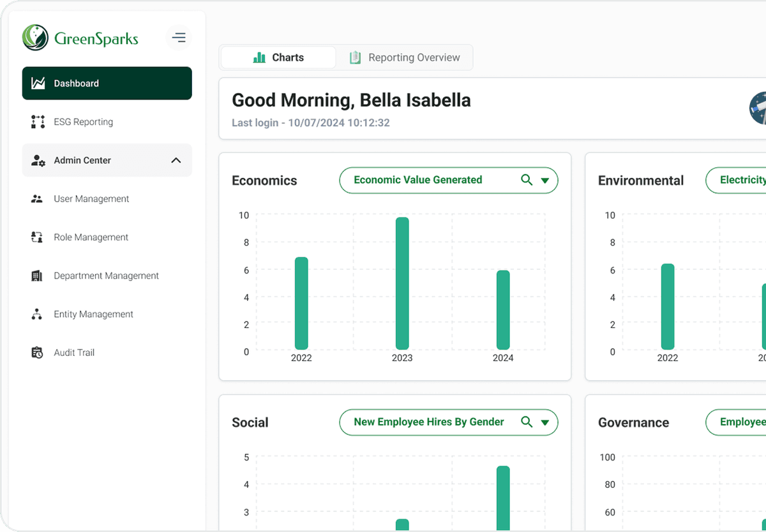Open the New Employee Hires By Gender dropdown
Image resolution: width=766 pixels, height=532 pixels.
tap(545, 422)
